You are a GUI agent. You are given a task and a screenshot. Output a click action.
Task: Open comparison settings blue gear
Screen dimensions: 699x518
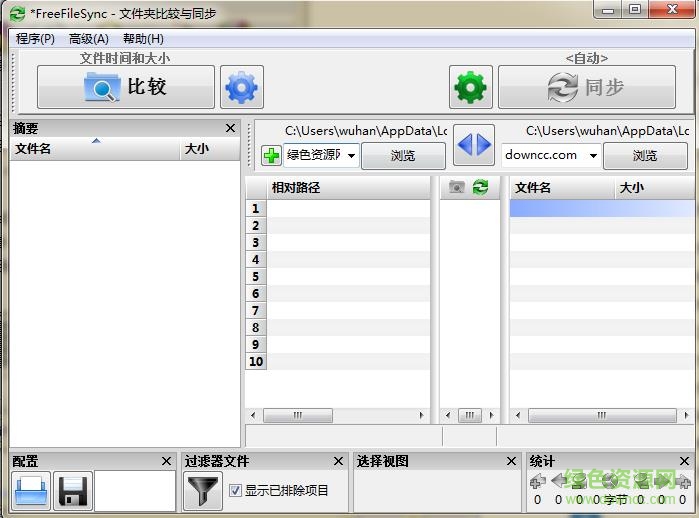click(242, 87)
